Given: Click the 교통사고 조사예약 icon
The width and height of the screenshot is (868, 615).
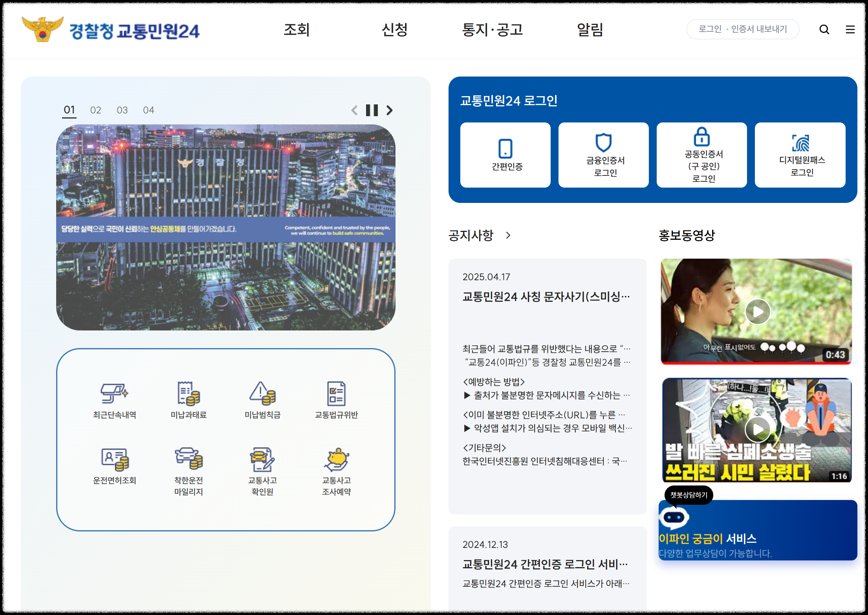Looking at the screenshot, I should 336,459.
